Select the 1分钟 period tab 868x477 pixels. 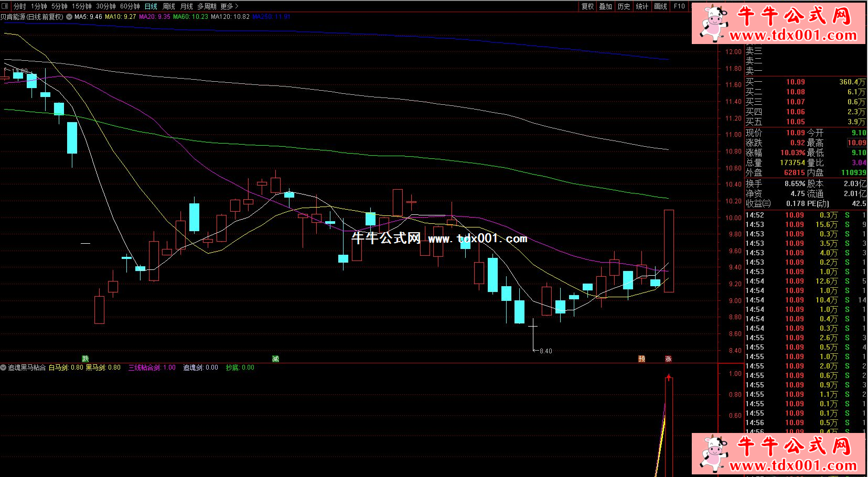(39, 6)
